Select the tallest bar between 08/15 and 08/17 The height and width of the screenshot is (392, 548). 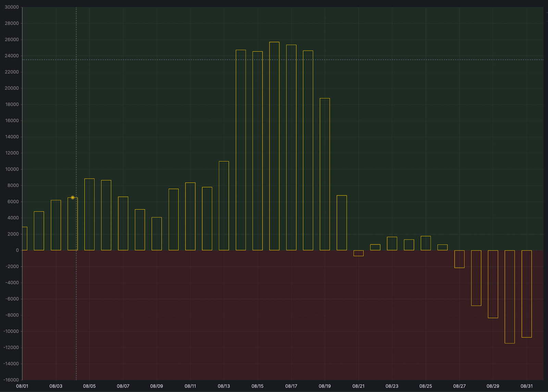(274, 146)
